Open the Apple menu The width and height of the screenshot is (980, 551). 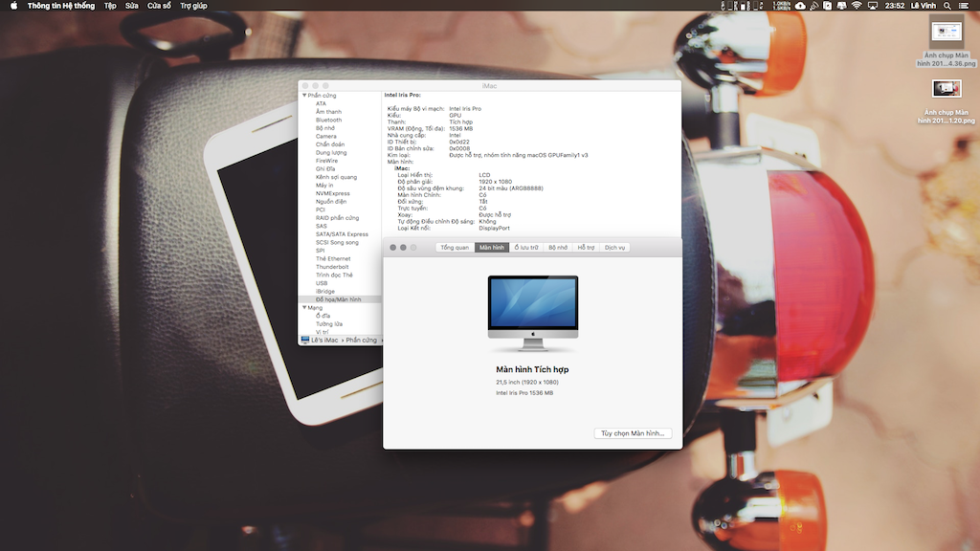point(13,6)
